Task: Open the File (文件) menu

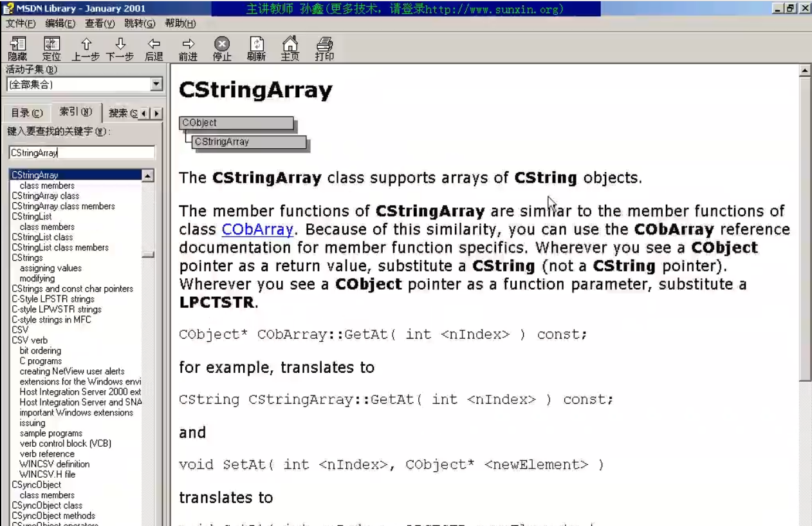Action: (x=21, y=24)
